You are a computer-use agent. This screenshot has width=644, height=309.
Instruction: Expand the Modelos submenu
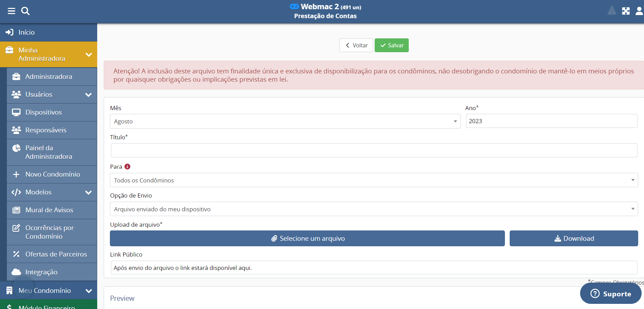coord(88,192)
